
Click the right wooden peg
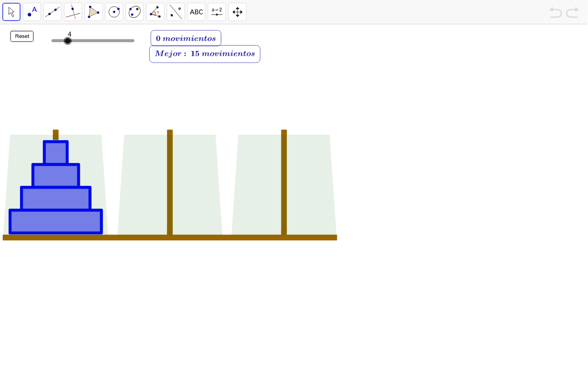[284, 182]
